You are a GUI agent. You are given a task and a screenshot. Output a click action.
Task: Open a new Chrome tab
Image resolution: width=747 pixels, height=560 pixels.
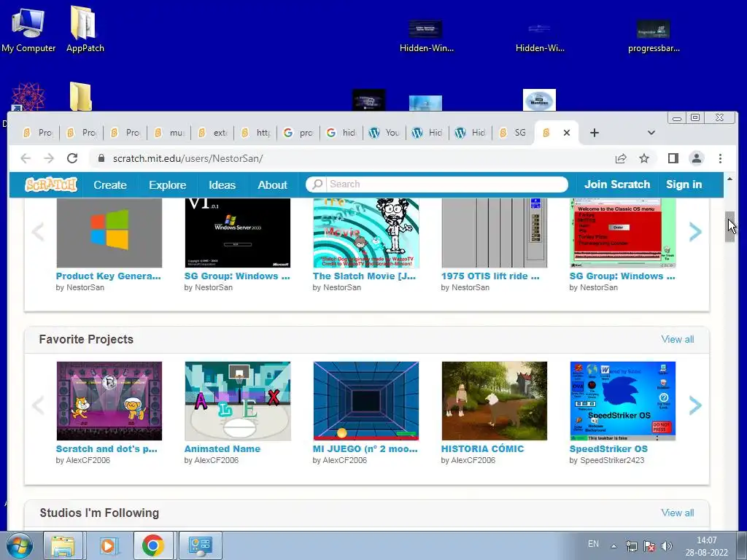click(594, 133)
